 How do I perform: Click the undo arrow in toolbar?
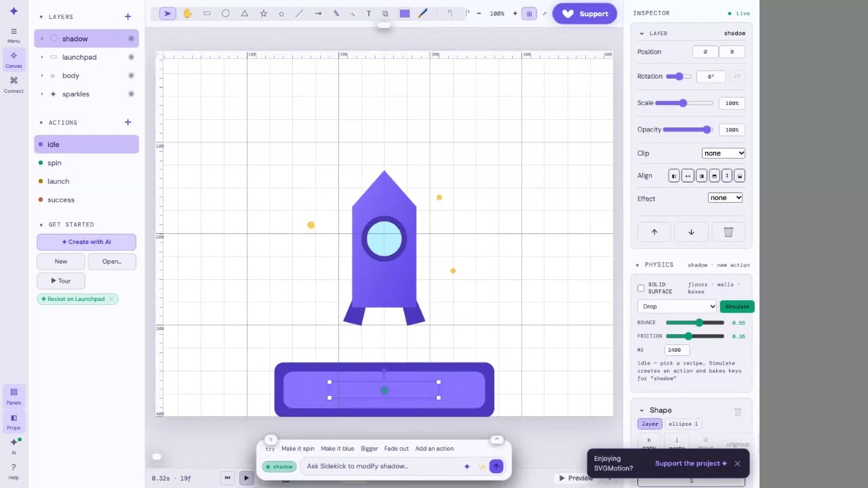tap(450, 14)
